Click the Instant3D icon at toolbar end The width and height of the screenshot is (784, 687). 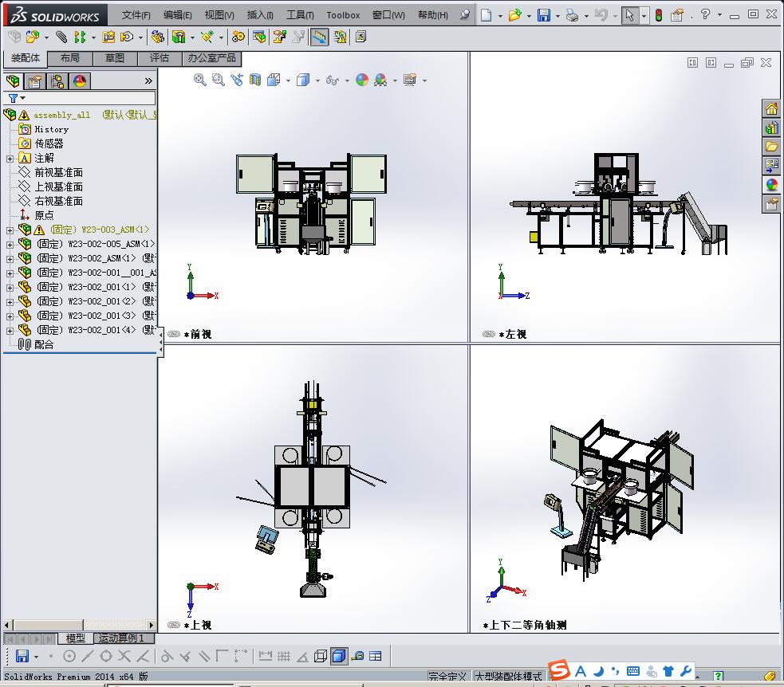coord(360,37)
